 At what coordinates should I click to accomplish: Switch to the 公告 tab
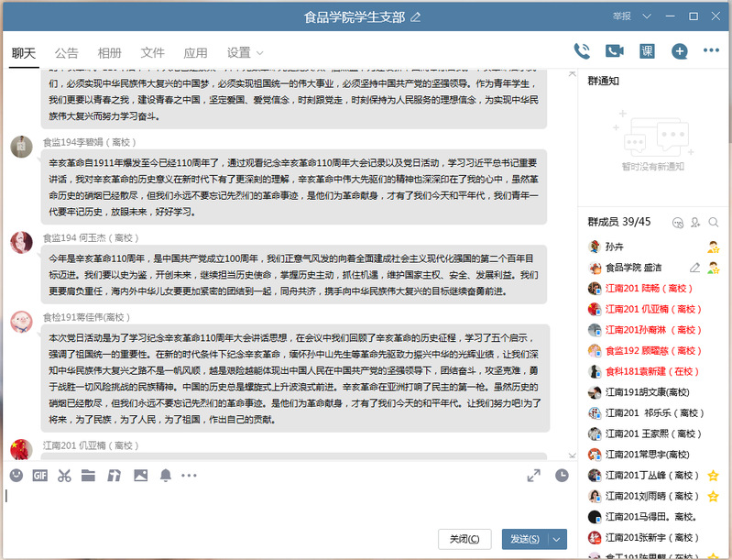pos(66,53)
